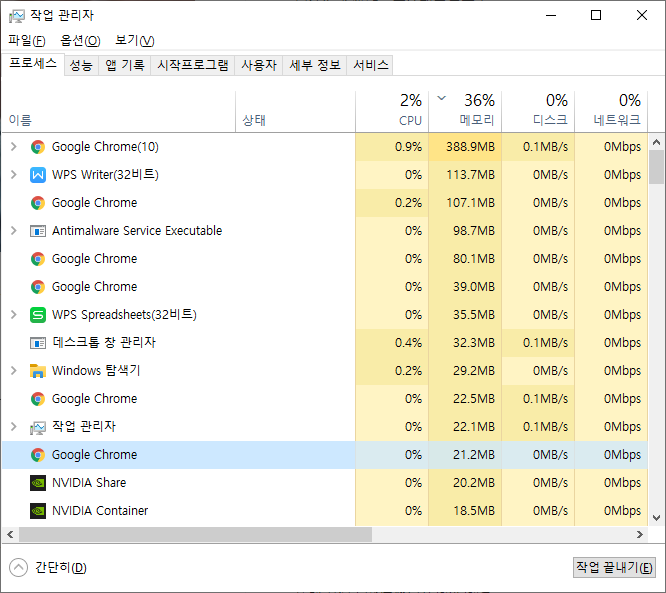This screenshot has height=593, width=666.
Task: Select the 프로세스 tab
Action: point(33,64)
